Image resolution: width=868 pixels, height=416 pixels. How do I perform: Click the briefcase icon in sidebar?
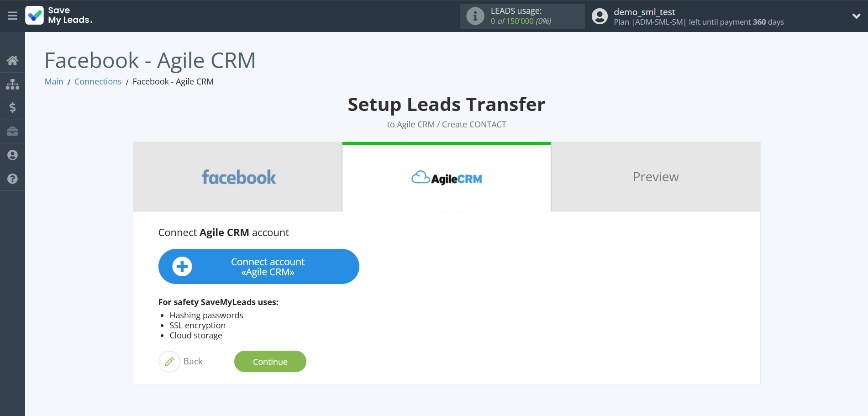(12, 132)
